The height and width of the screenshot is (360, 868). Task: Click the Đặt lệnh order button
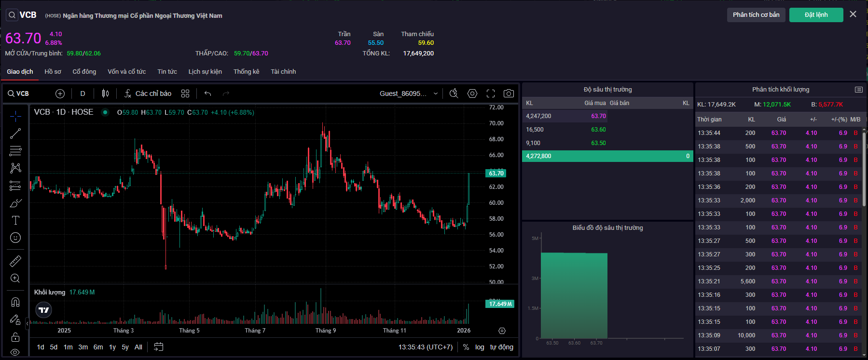pyautogui.click(x=816, y=15)
